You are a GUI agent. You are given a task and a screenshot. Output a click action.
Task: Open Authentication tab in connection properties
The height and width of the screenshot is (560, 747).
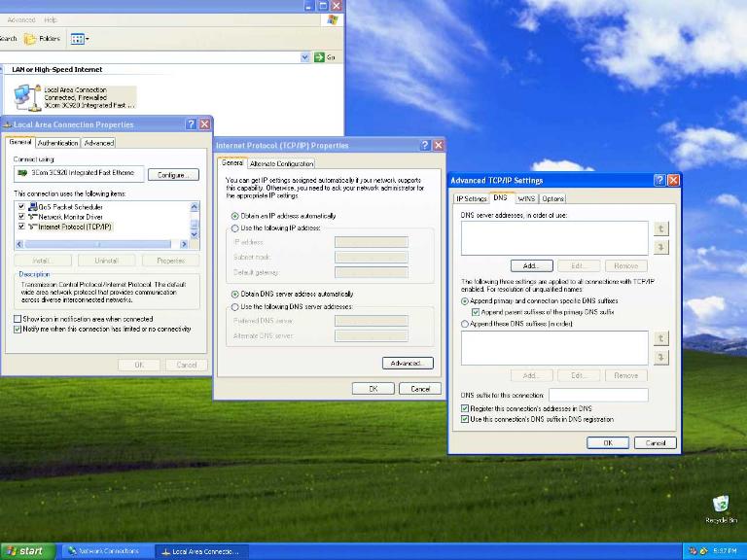[x=57, y=143]
